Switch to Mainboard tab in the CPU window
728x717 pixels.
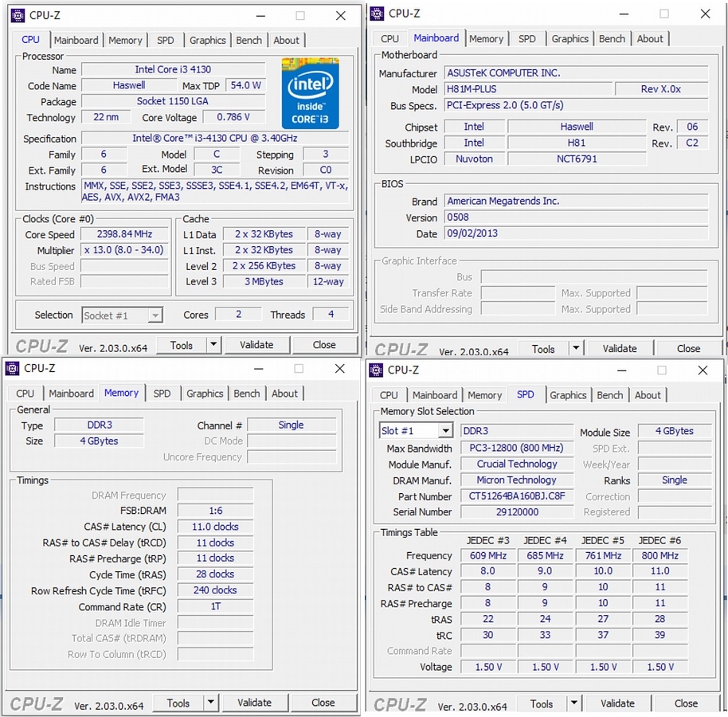[x=76, y=41]
